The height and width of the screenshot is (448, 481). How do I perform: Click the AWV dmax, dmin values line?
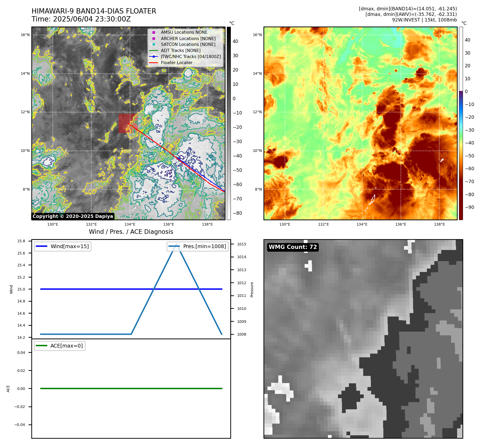(x=411, y=14)
